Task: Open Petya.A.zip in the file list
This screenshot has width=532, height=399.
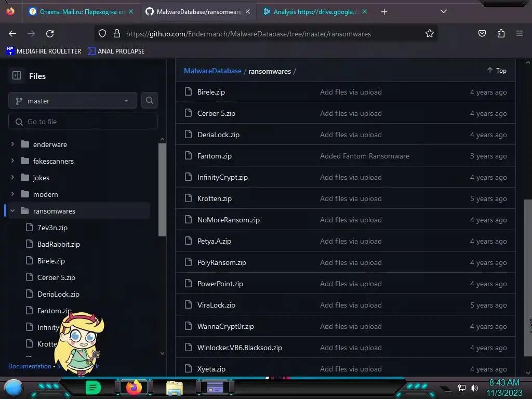Action: click(x=214, y=241)
